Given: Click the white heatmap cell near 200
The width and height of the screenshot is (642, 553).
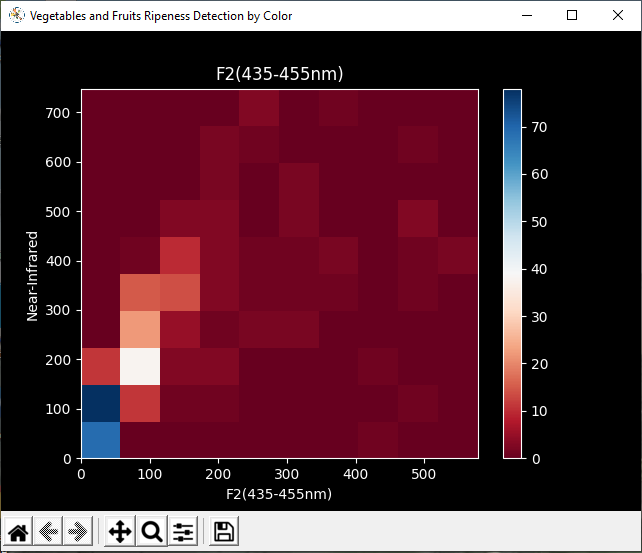Looking at the screenshot, I should pos(140,367).
